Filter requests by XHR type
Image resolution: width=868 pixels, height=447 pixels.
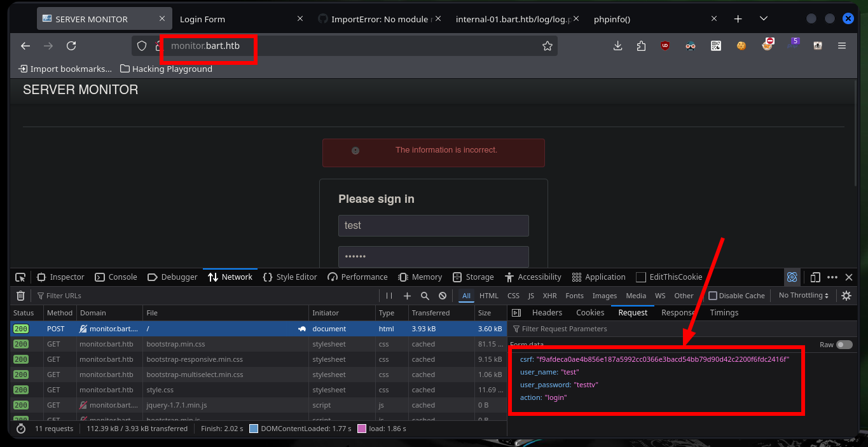549,296
